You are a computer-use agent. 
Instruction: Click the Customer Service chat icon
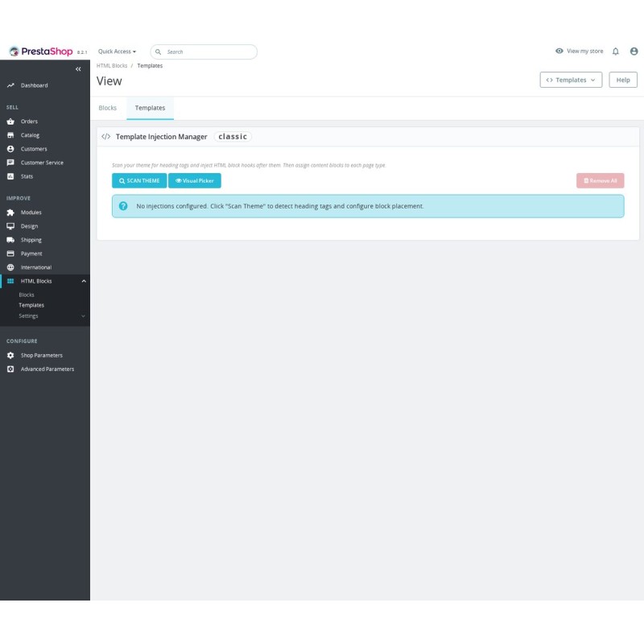point(10,163)
